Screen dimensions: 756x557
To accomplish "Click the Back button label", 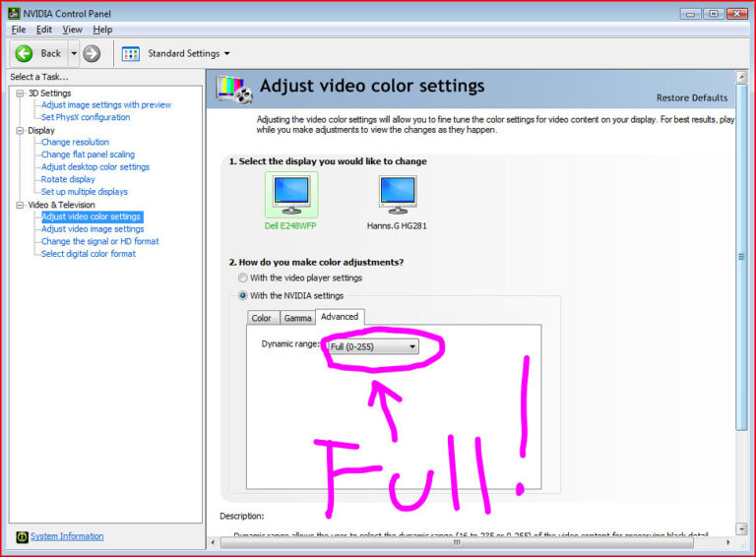I will 50,53.
